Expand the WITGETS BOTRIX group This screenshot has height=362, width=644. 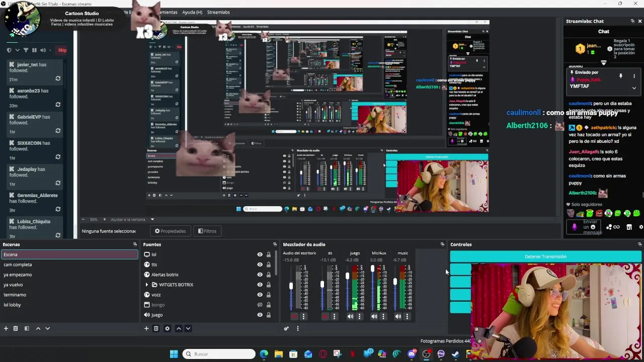coord(147,285)
